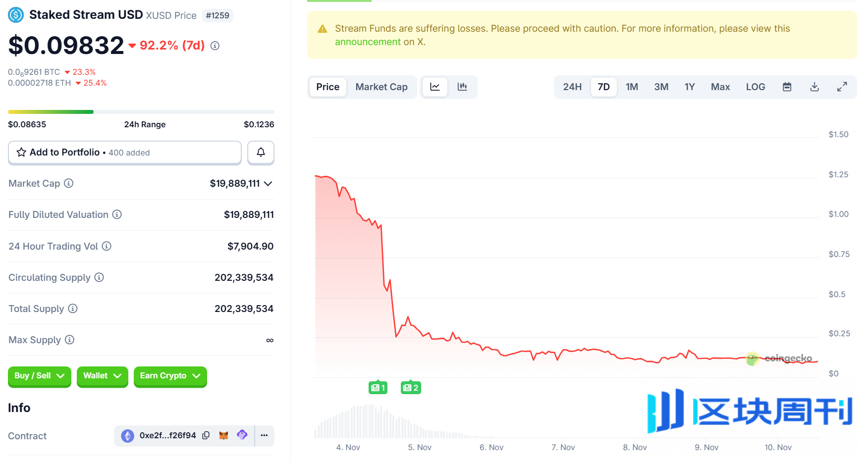Switch to the Market Cap chart tab
The width and height of the screenshot is (868, 463).
pyautogui.click(x=381, y=87)
